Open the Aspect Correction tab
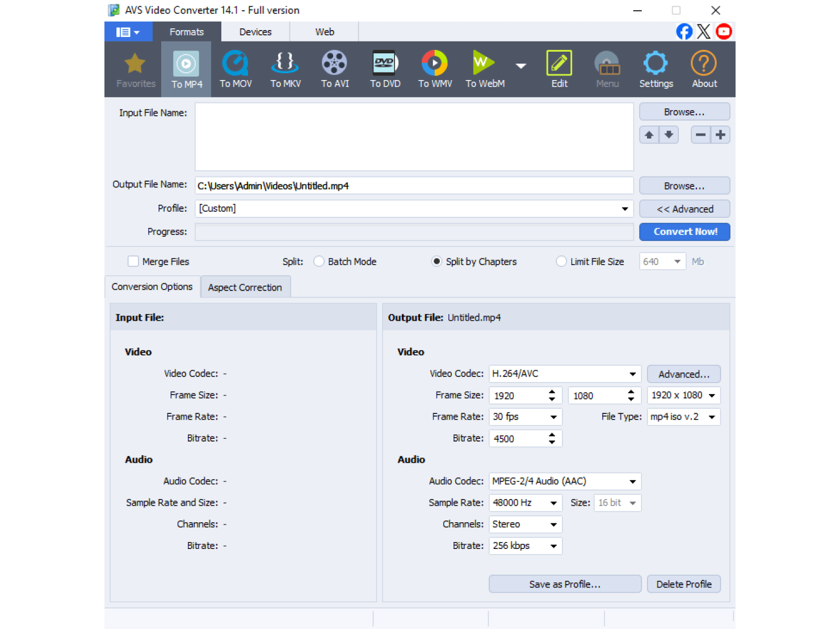840x629 pixels. pos(245,287)
